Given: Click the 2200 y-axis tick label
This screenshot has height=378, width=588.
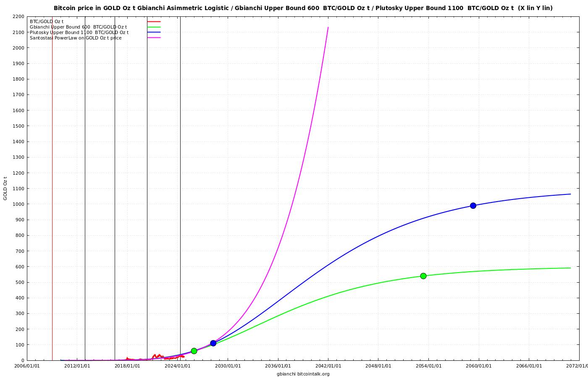Looking at the screenshot, I should [x=18, y=17].
